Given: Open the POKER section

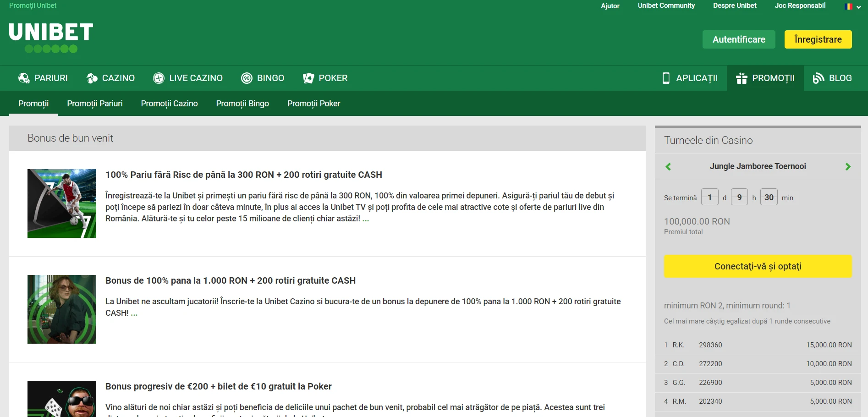Looking at the screenshot, I should [325, 78].
